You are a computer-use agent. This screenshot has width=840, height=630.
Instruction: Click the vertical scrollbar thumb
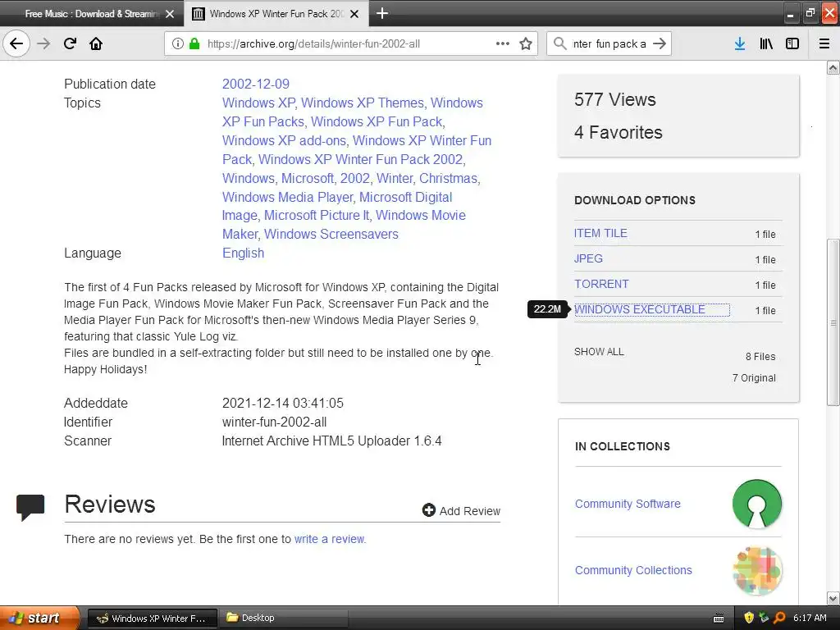[833, 322]
